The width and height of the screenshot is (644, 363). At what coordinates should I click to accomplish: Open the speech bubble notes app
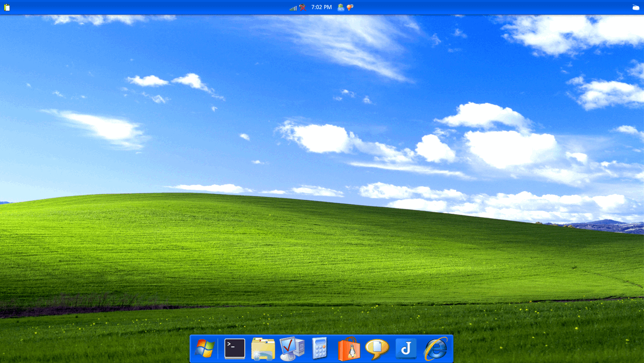pyautogui.click(x=377, y=349)
